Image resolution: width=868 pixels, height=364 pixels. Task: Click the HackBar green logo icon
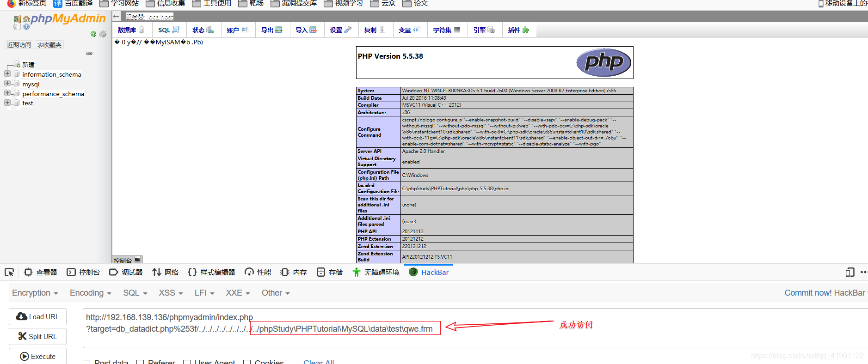pyautogui.click(x=413, y=272)
